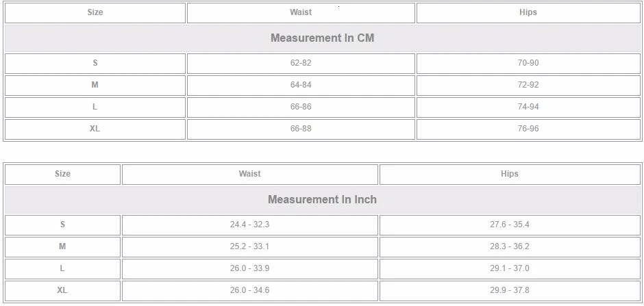Click the 64-84 waist value
Screen dimensions: 644x306
[301, 85]
